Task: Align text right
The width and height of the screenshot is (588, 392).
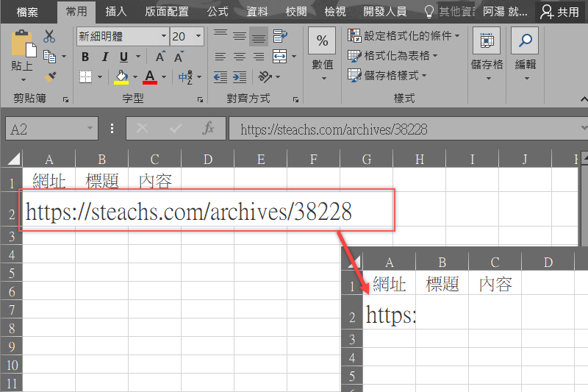Action: [259, 57]
